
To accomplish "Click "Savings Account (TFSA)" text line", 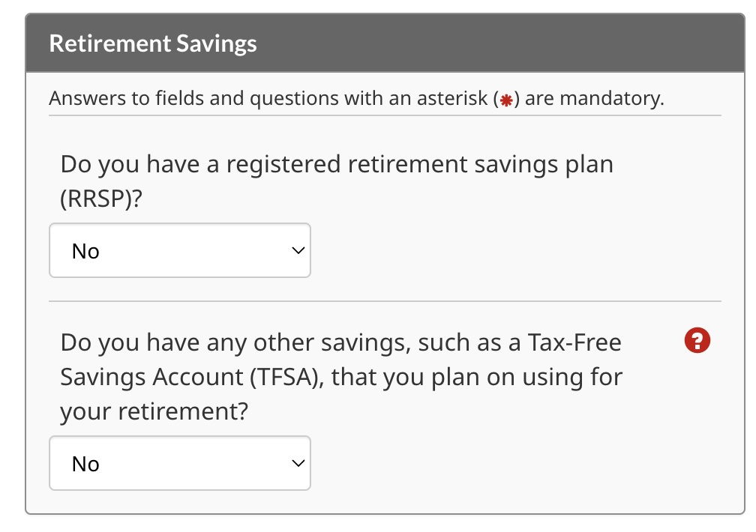I will tap(192, 378).
